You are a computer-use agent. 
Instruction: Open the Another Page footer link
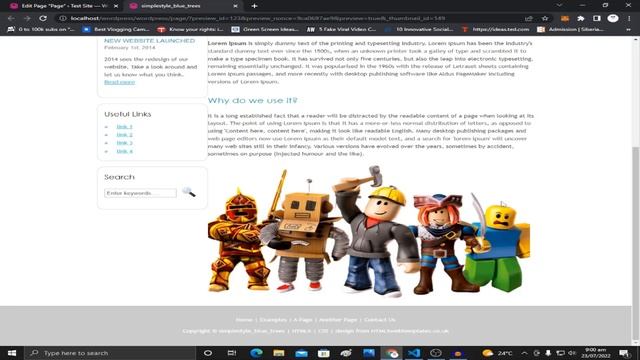click(338, 320)
